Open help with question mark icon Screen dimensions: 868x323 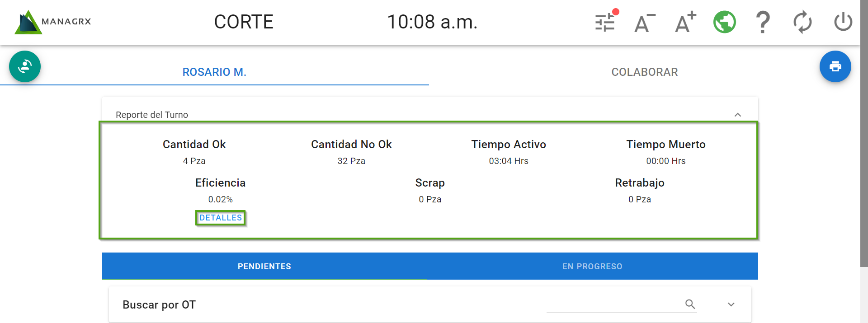(763, 22)
